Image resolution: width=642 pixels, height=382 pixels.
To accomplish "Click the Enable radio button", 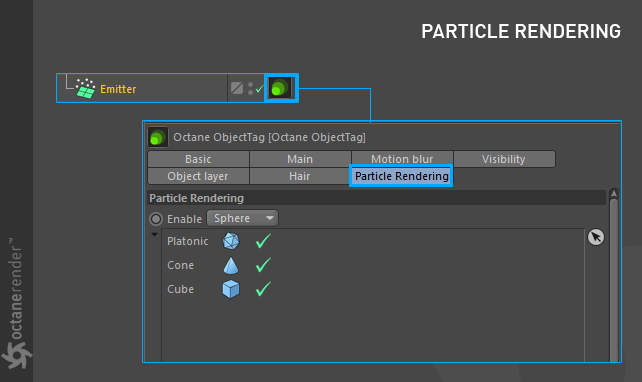I will pos(156,219).
